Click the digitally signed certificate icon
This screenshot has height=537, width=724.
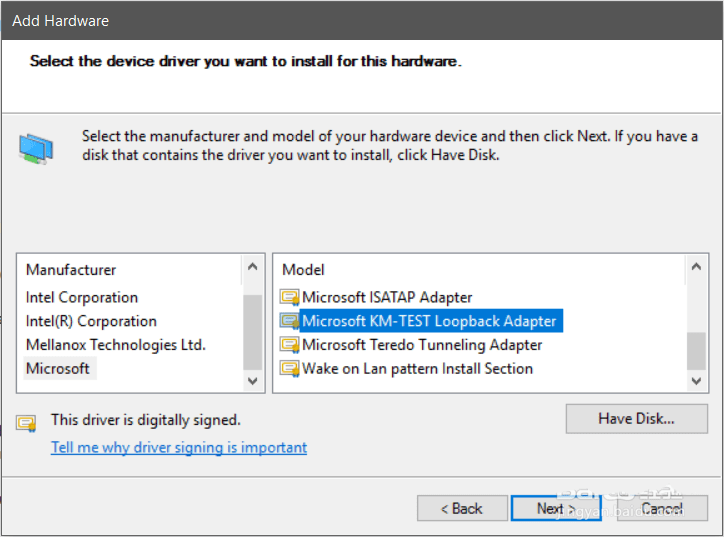27,422
